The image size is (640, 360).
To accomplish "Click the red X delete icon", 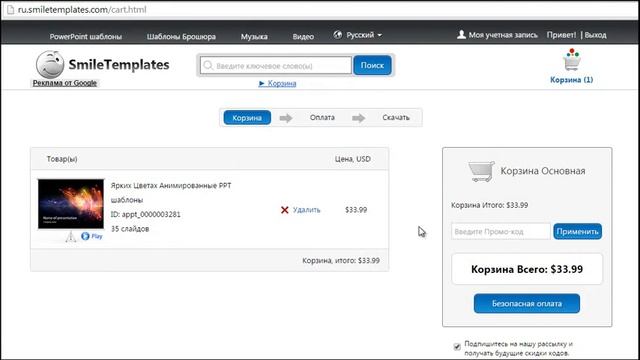I will 284,210.
